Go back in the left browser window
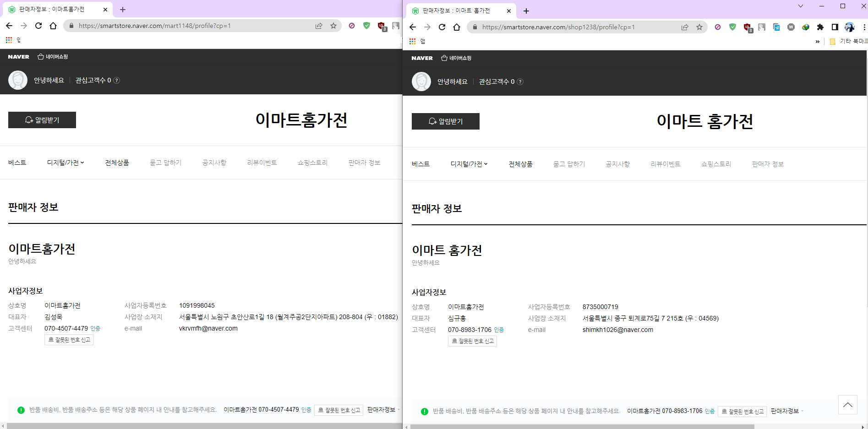The image size is (868, 429). [x=9, y=26]
